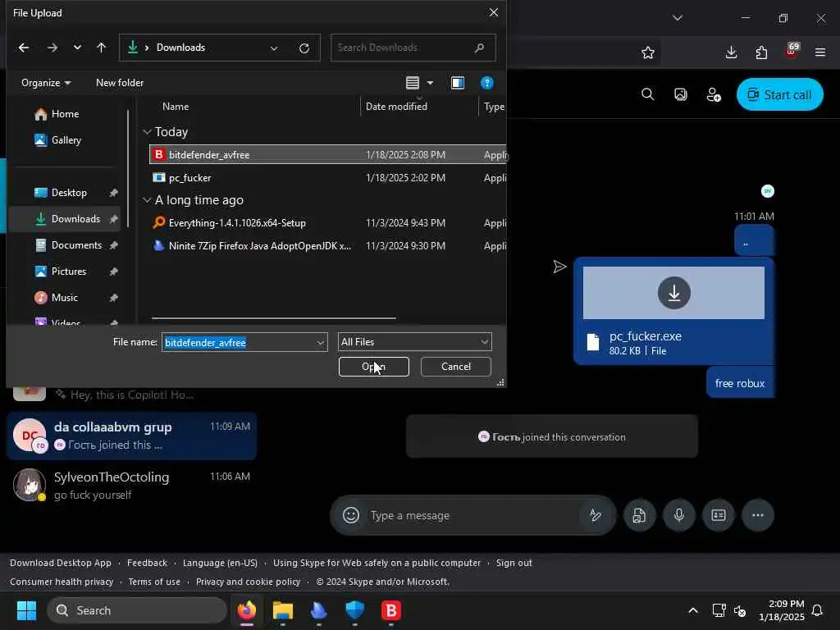Open the All Files type dropdown
Viewport: 840px width, 630px height.
pos(414,342)
